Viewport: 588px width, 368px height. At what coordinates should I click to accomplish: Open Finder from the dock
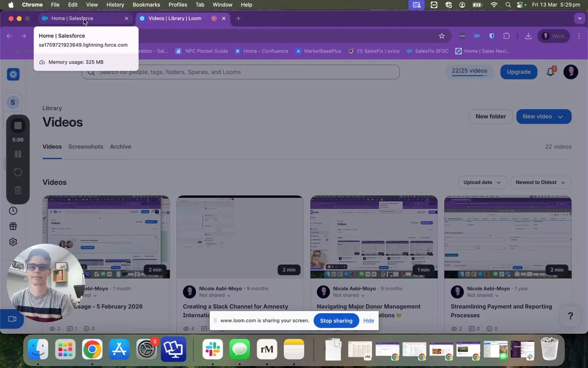[38, 349]
